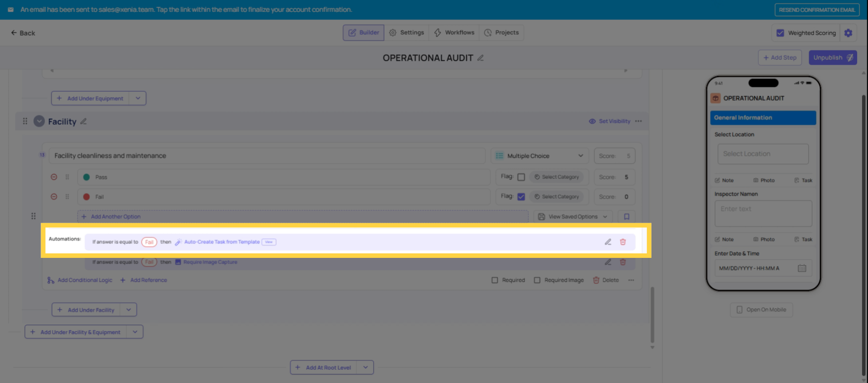Image resolution: width=868 pixels, height=383 pixels.
Task: Click the green Pass color dot
Action: point(86,177)
